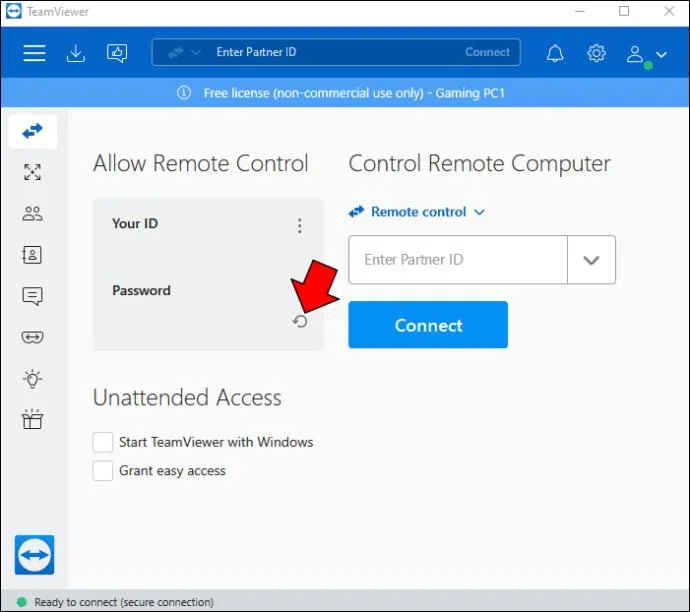Click the top bar Enter Partner ID field

click(336, 52)
